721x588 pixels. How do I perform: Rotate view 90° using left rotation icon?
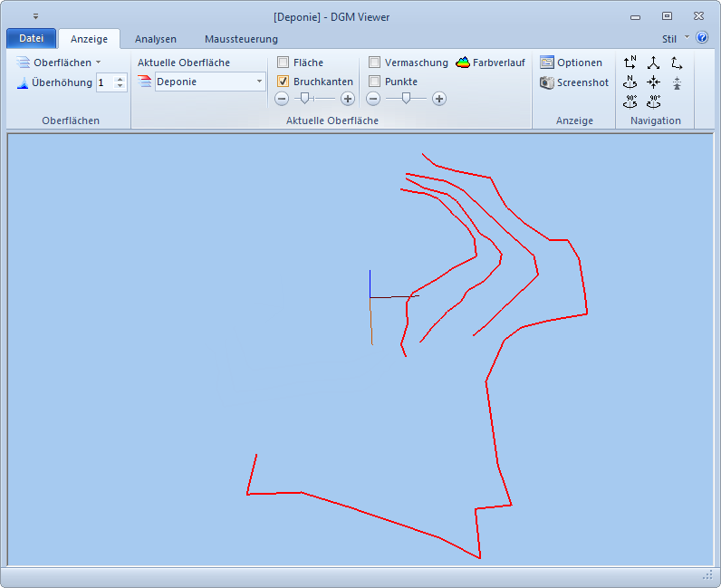[630, 101]
